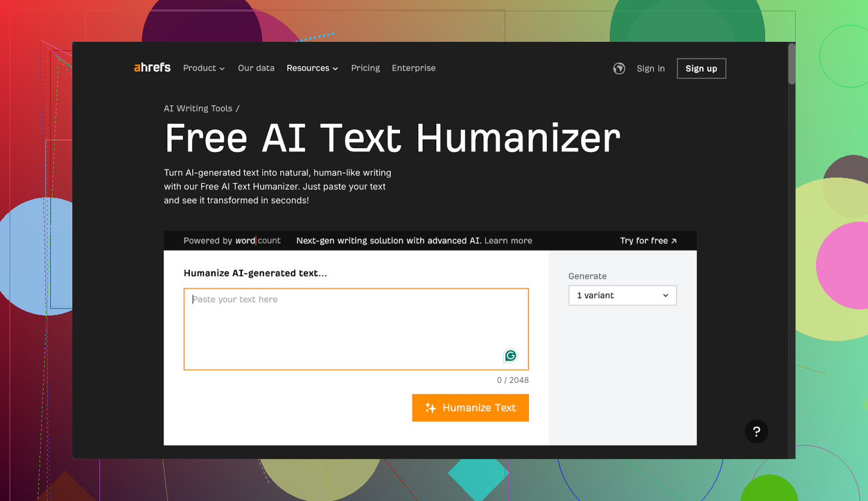Follow the Learn more link
The width and height of the screenshot is (868, 501).
[x=508, y=241]
